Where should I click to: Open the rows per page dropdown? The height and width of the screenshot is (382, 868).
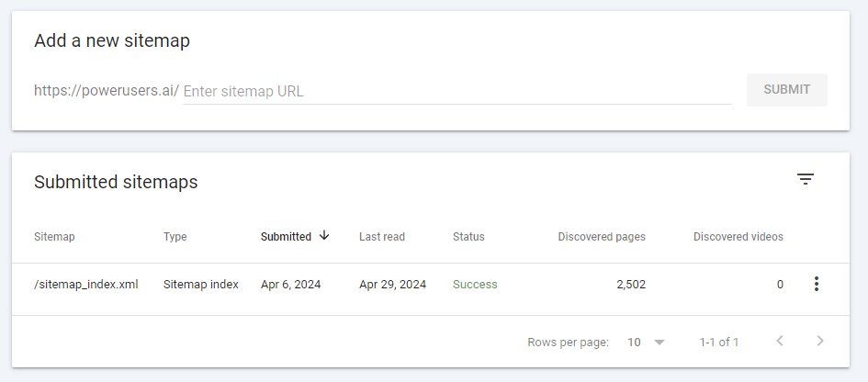(646, 343)
